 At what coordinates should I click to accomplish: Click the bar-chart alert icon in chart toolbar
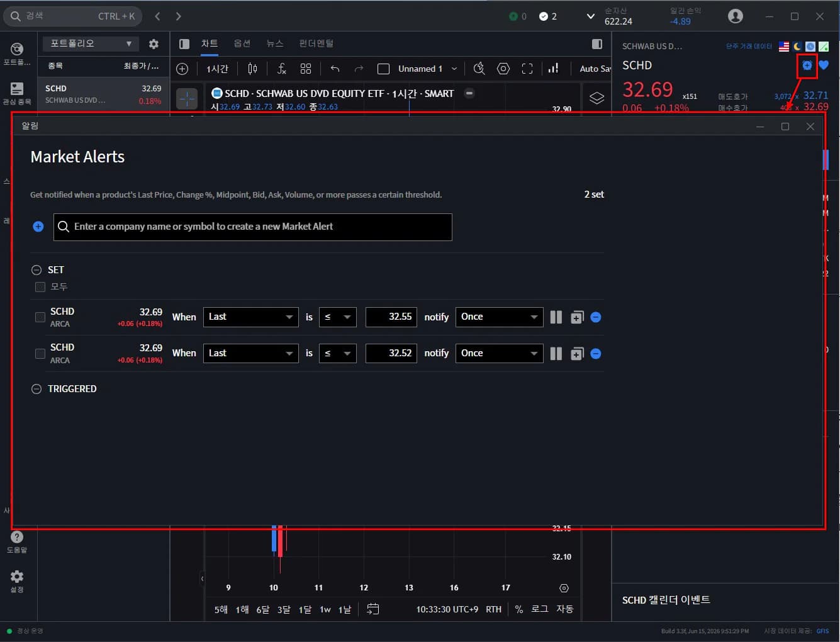click(x=554, y=69)
